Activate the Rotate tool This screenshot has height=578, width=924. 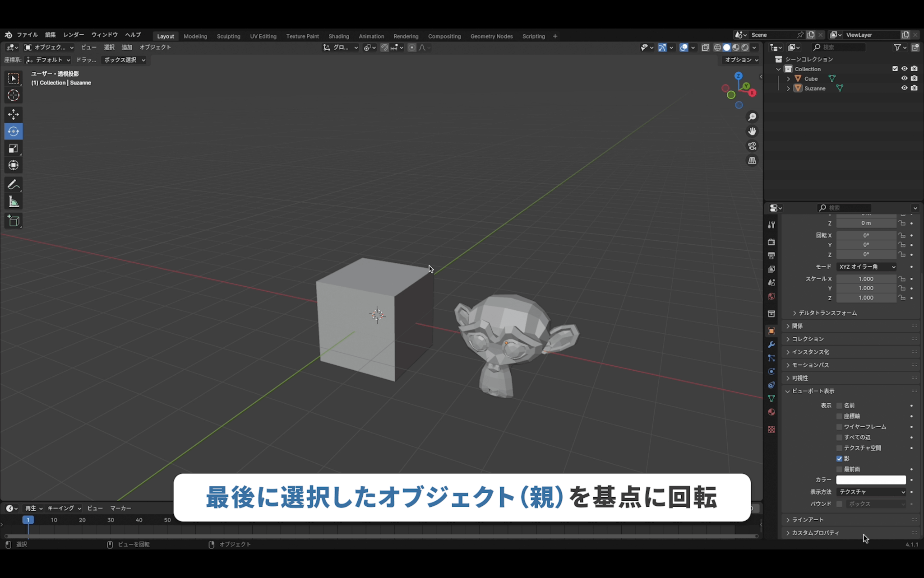click(x=14, y=131)
